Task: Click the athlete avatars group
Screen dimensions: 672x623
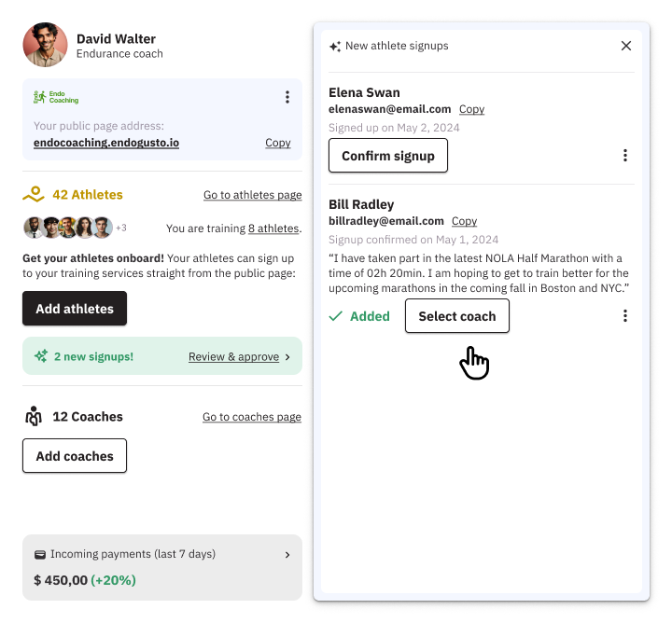Action: 67,228
